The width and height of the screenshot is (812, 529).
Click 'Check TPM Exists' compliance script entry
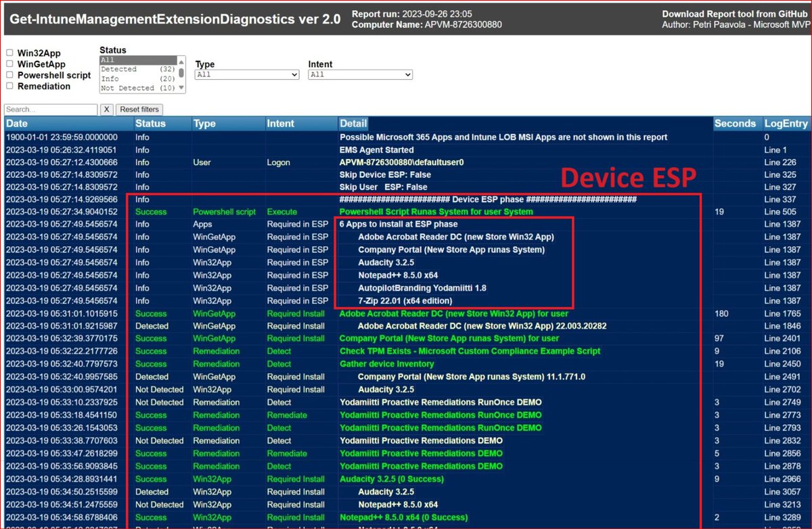point(470,351)
